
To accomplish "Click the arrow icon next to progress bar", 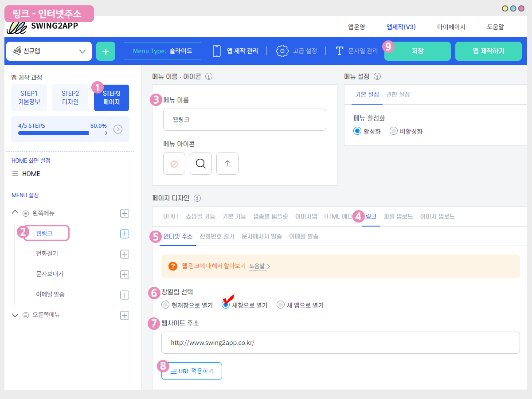I will (118, 129).
